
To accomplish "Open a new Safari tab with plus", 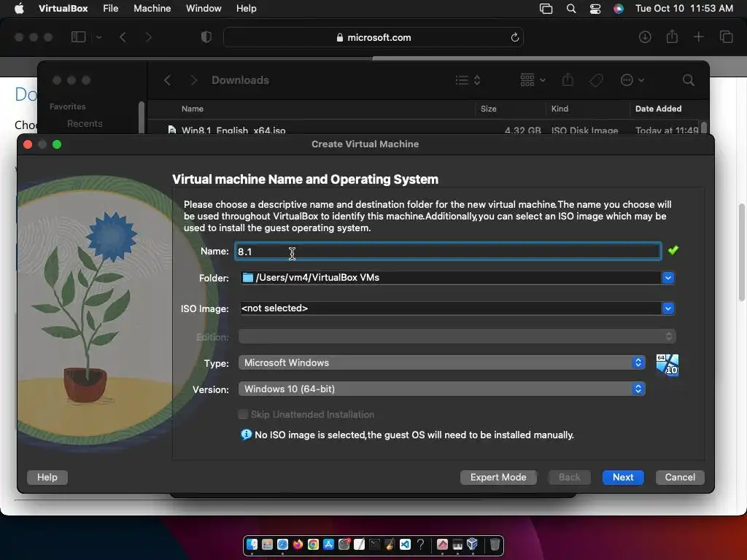I will 698,36.
